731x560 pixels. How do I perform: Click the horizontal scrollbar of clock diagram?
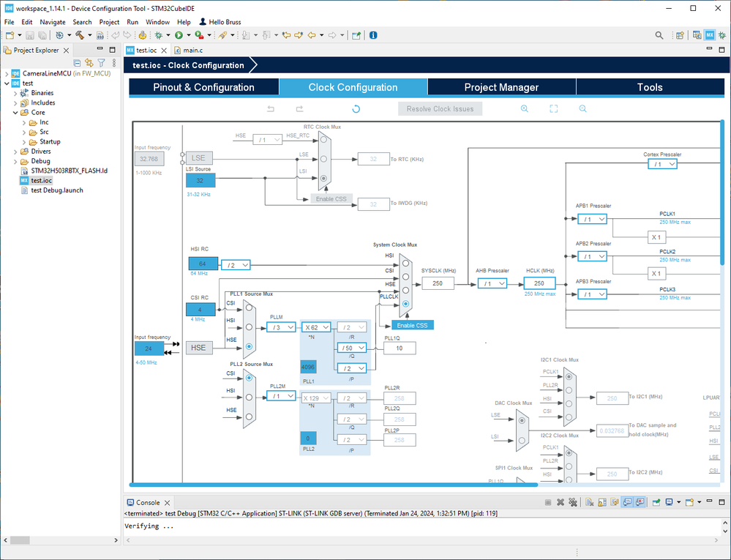click(x=334, y=485)
